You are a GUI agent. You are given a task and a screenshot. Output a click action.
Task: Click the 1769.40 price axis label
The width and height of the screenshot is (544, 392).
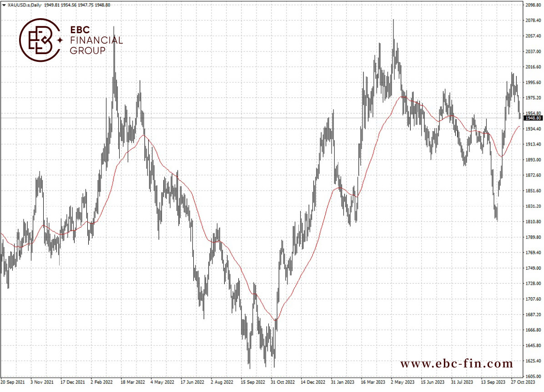pyautogui.click(x=533, y=252)
